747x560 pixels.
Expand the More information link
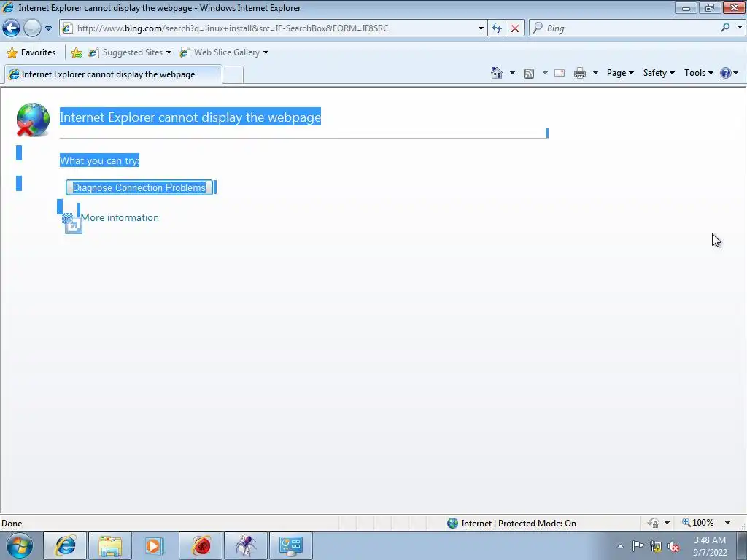coord(120,217)
